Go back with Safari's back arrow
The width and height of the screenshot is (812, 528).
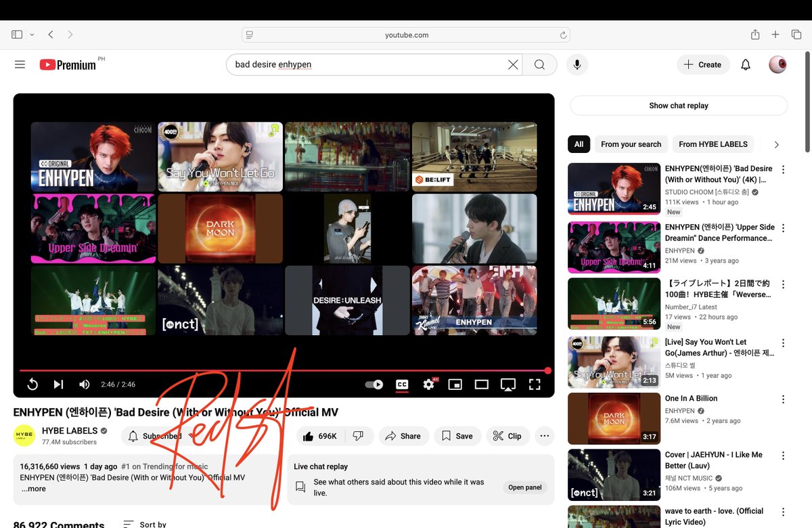[x=51, y=35]
